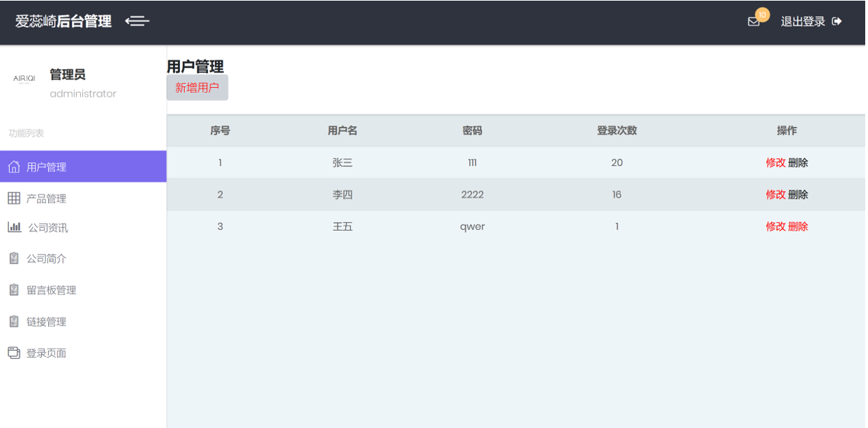Click the bar chart icon beside 公司资讯
The width and height of the screenshot is (868, 428).
tap(15, 227)
